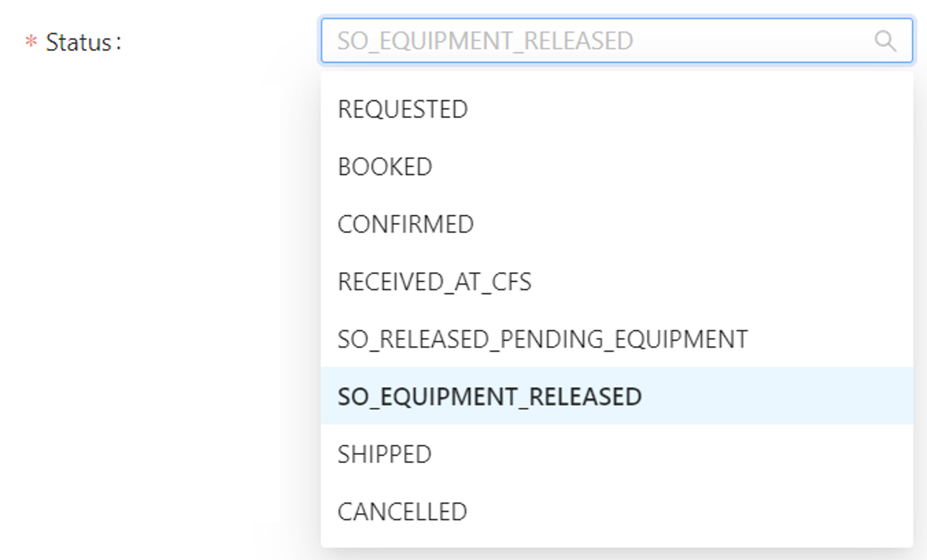Click the first entry in status dropdown
The height and width of the screenshot is (560, 927).
(402, 109)
